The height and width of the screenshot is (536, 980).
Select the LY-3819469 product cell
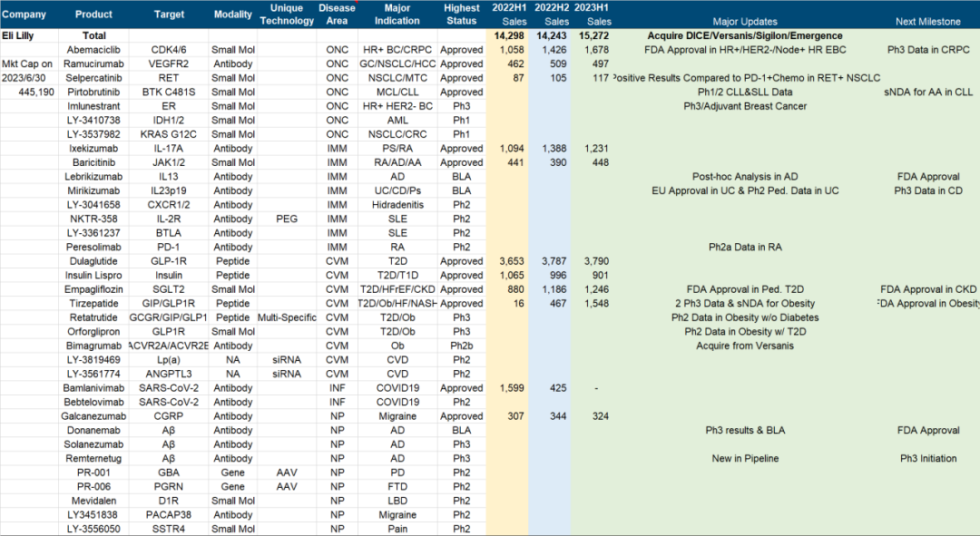[93, 360]
